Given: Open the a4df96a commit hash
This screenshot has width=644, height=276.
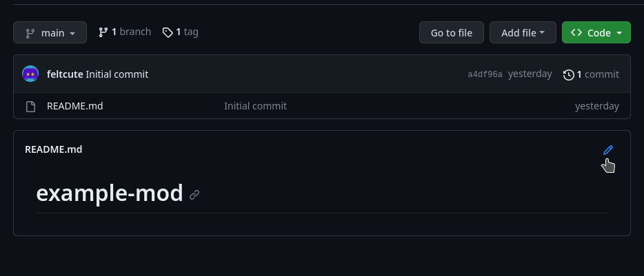Looking at the screenshot, I should click(485, 74).
